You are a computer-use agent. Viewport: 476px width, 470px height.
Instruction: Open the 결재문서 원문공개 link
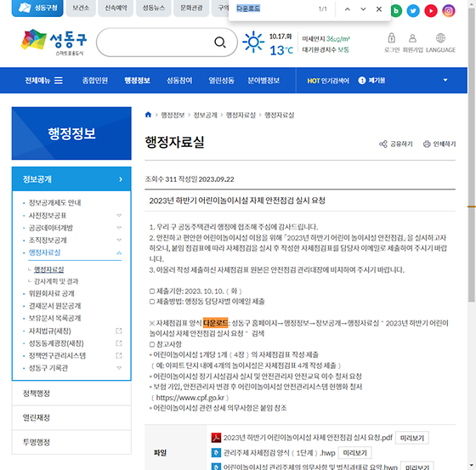[x=54, y=306]
